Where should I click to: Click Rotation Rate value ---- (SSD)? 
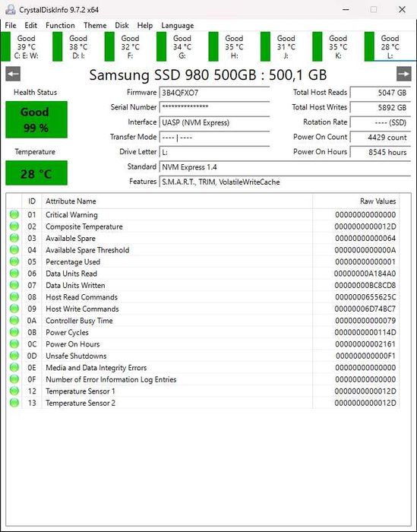380,122
